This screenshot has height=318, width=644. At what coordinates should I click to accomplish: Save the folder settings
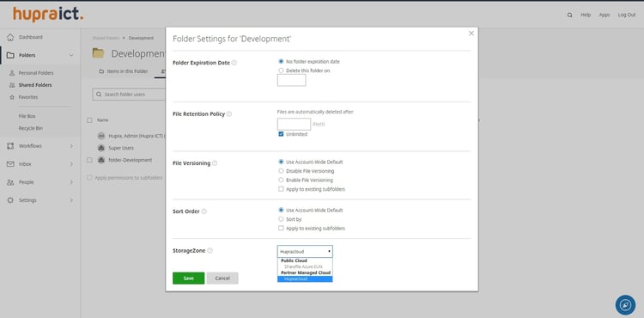point(189,278)
